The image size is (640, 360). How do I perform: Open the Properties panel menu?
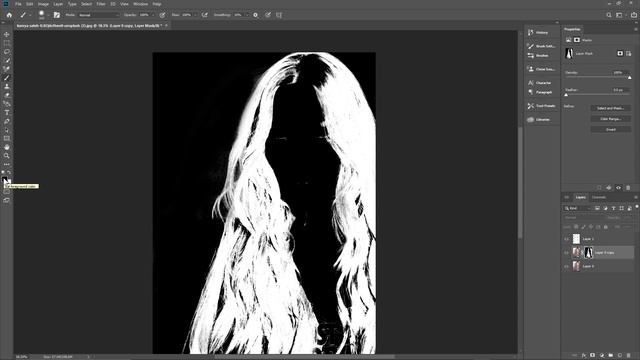click(x=636, y=29)
